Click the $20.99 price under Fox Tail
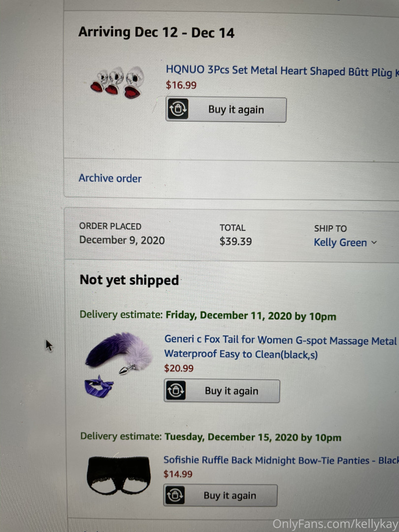399x532 pixels. click(x=179, y=368)
